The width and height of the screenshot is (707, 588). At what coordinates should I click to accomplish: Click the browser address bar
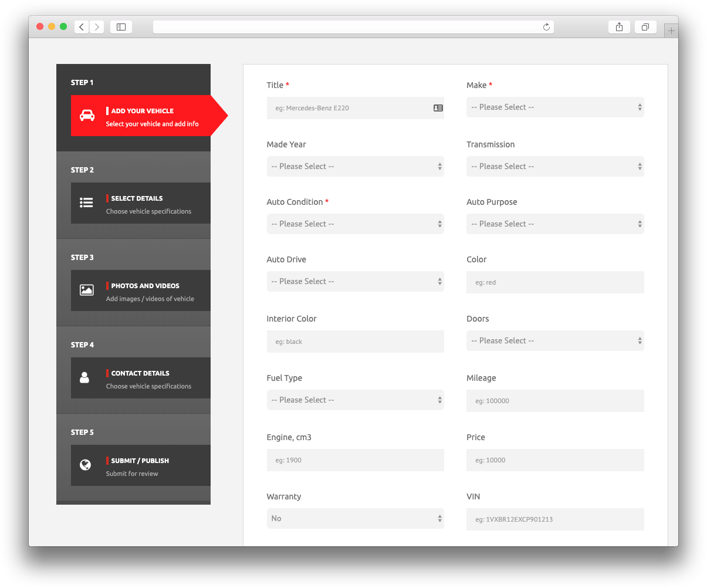353,27
